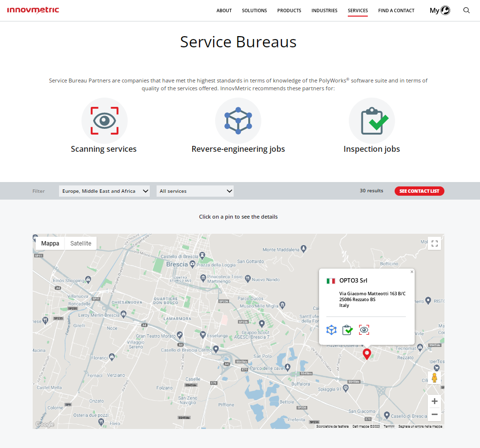Image resolution: width=480 pixels, height=448 pixels.
Task: Click the Nuovo Nando restaurant marker
Action: (x=248, y=279)
